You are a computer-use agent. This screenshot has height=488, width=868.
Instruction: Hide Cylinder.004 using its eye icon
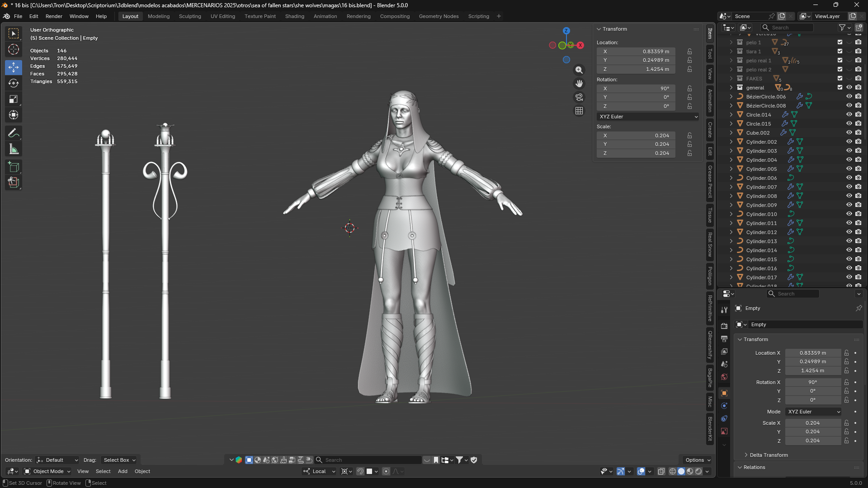coord(849,160)
